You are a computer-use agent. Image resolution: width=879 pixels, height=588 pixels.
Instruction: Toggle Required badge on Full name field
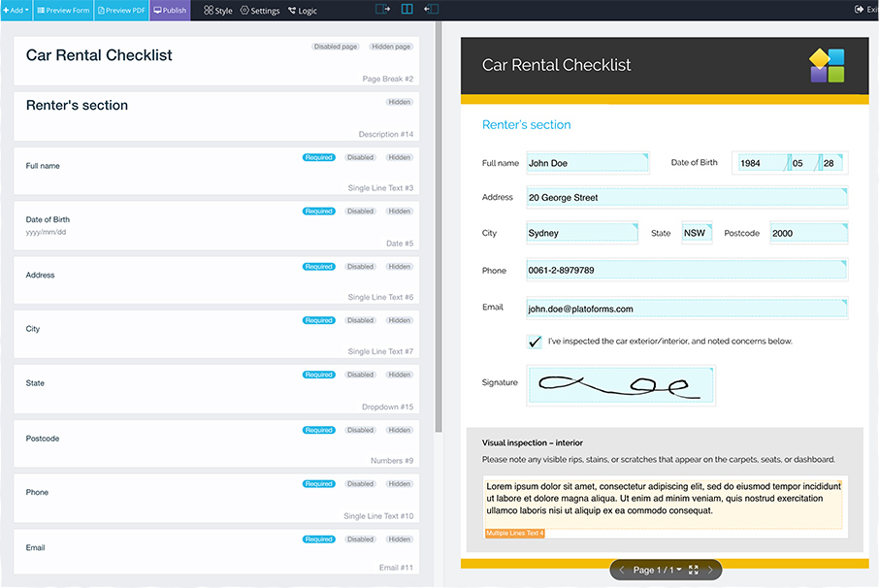(319, 157)
